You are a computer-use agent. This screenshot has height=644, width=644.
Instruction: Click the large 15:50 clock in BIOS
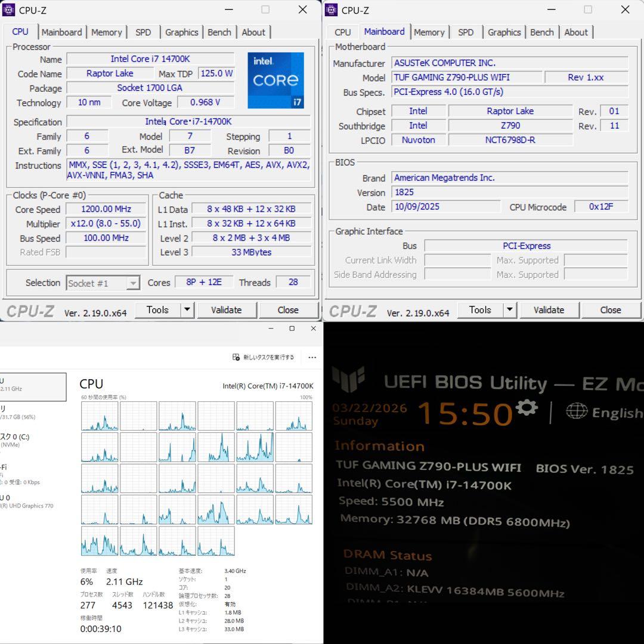(x=465, y=413)
